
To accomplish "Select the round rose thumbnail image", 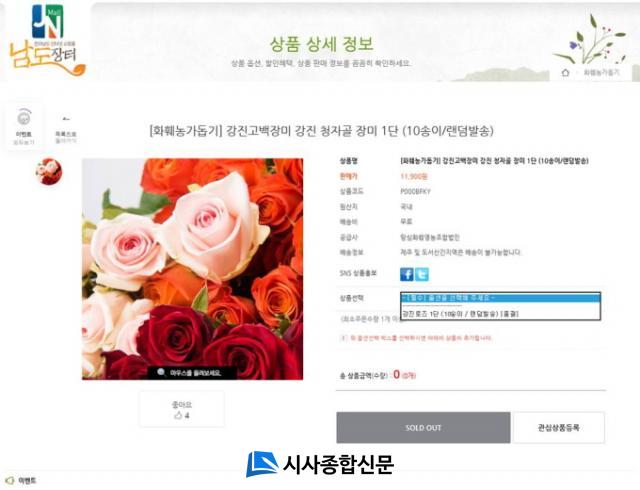I will point(49,172).
